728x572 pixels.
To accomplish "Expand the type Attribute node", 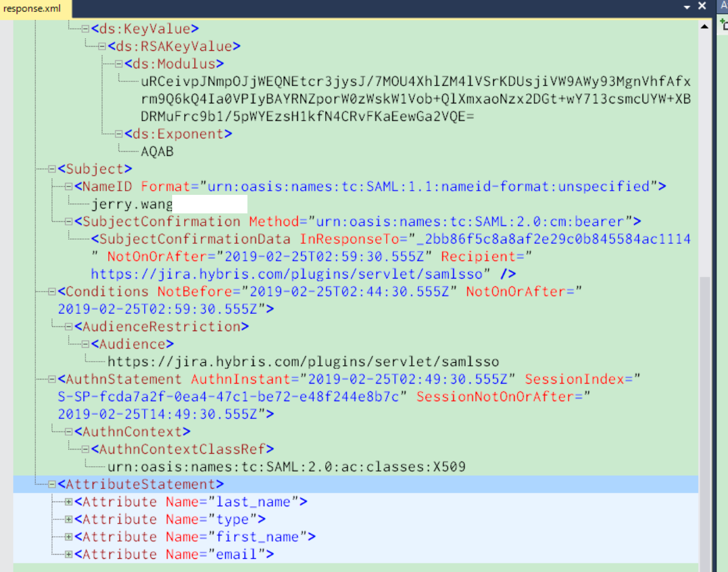I will [69, 519].
